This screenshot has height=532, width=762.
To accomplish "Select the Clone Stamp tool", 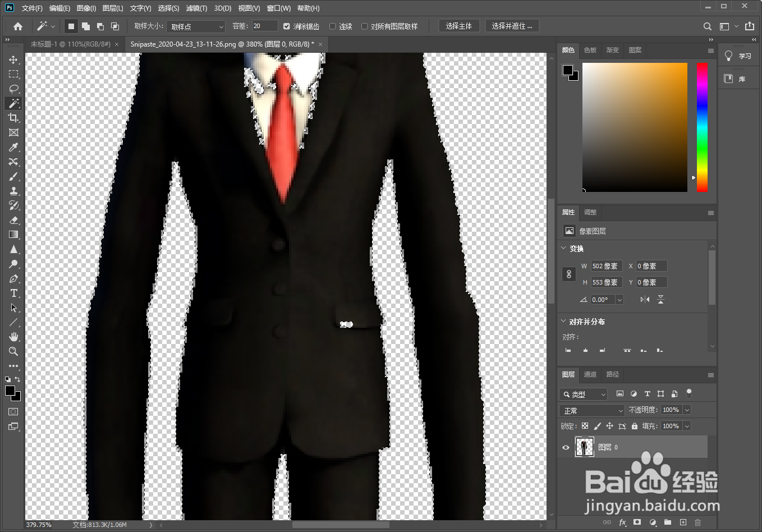I will tap(13, 191).
